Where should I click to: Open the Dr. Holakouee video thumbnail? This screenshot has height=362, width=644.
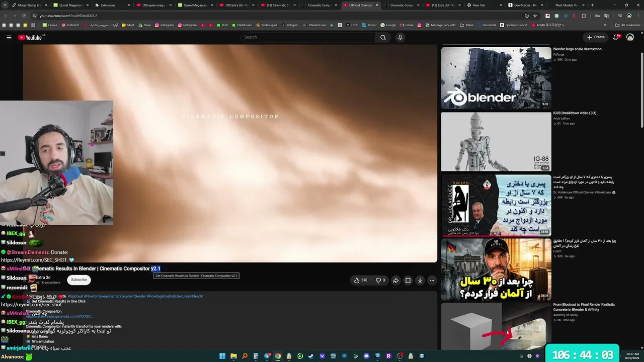496,205
